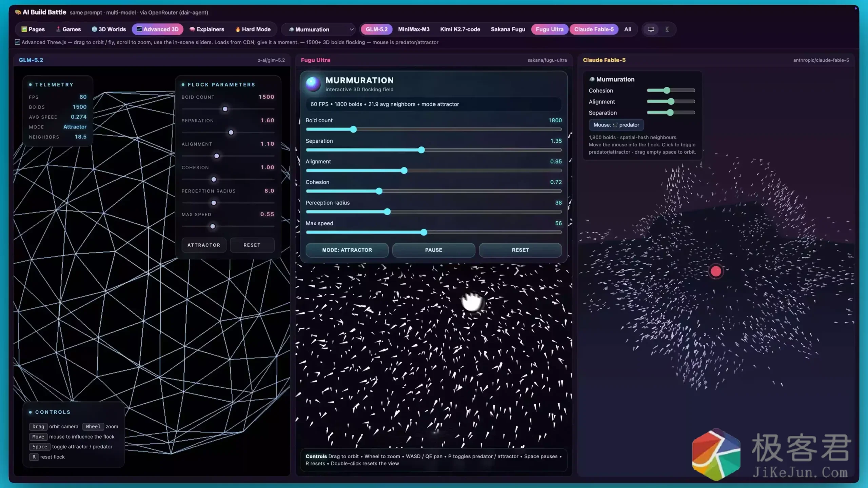
Task: Open Pages category with green icon
Action: (33, 29)
